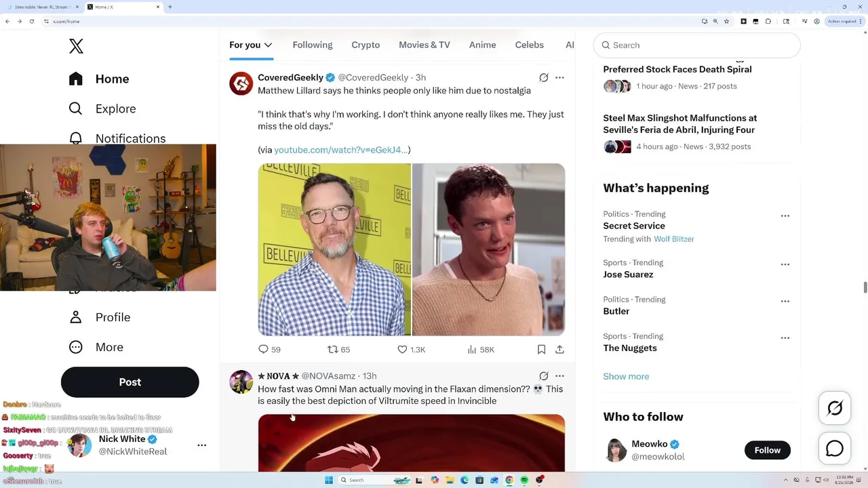Ask Grok about the NOVA post
The image size is (868, 488).
pyautogui.click(x=543, y=375)
